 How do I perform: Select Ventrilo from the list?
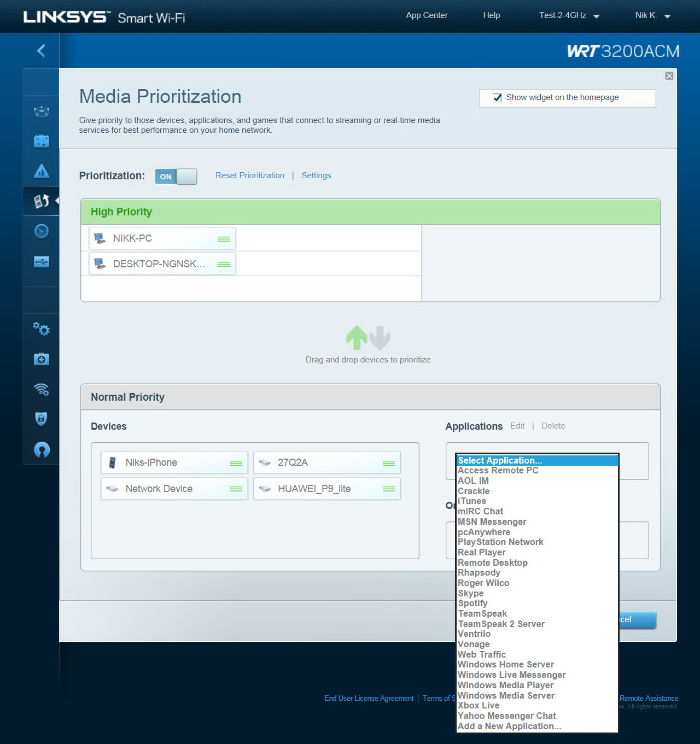pos(538,634)
